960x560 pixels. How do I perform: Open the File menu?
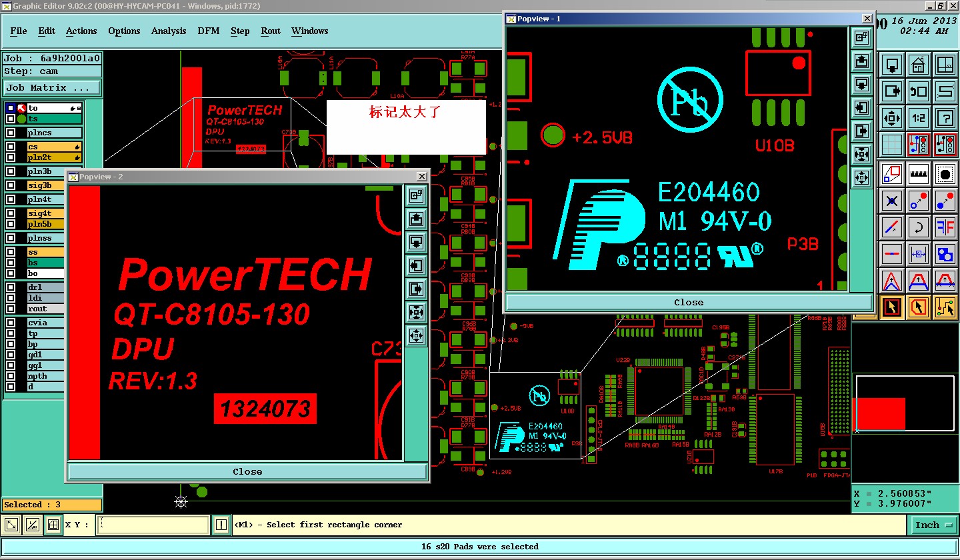coord(19,31)
